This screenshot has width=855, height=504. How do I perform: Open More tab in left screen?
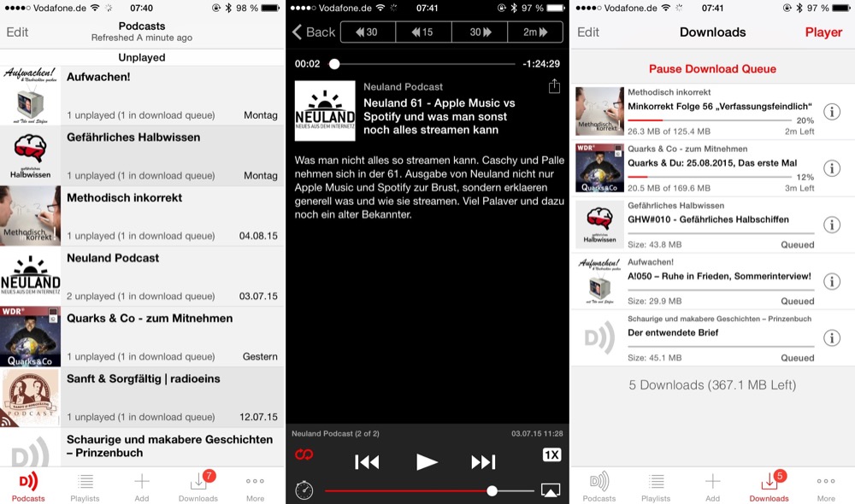(255, 485)
